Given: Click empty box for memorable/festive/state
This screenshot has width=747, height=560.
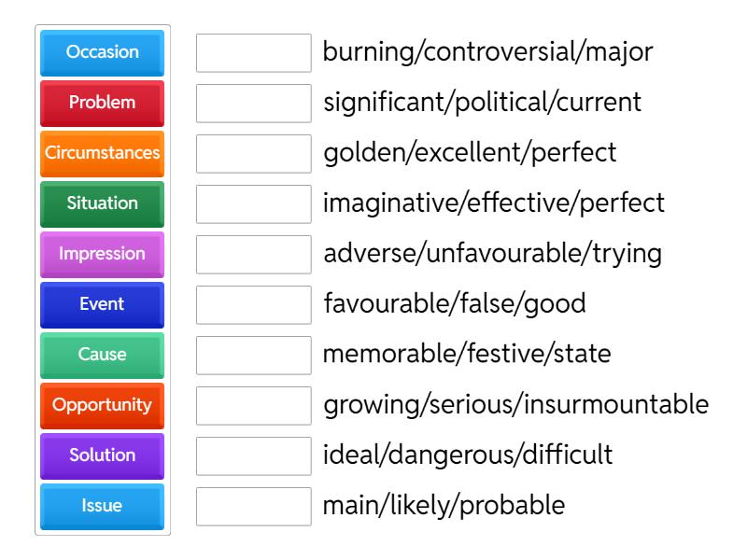Looking at the screenshot, I should pyautogui.click(x=254, y=356).
